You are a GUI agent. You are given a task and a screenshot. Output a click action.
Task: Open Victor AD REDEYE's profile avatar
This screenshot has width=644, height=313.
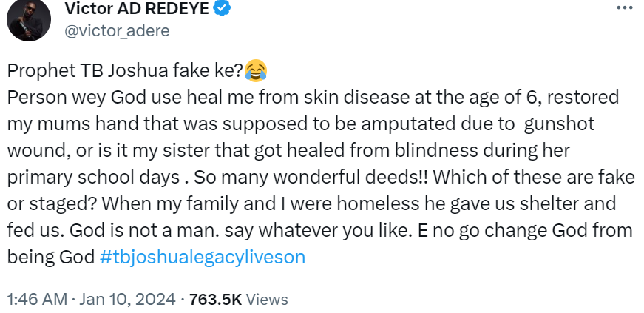point(28,19)
